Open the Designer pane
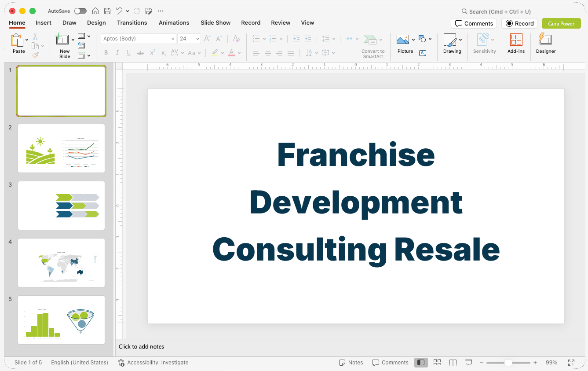The image size is (588, 371). (x=546, y=44)
